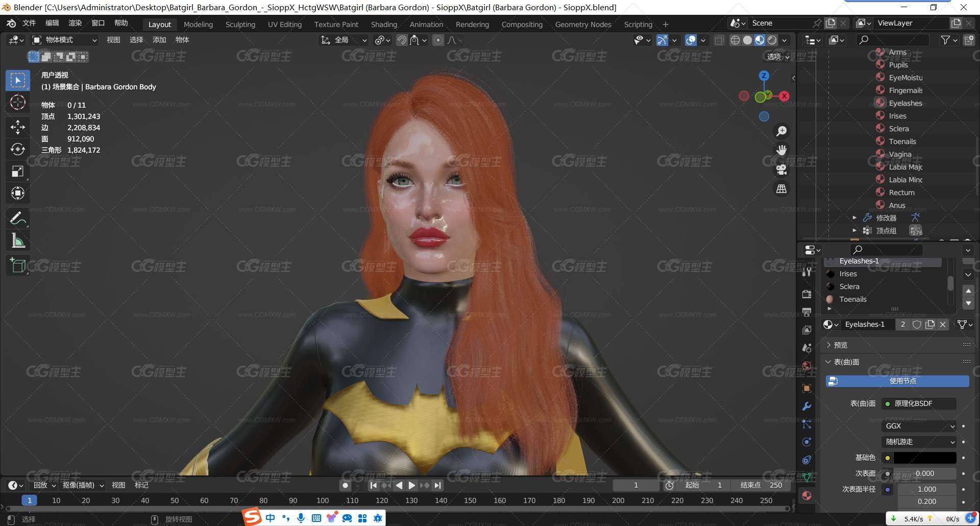Open Render properties tab
Viewport: 980px width, 526px height.
(x=807, y=294)
